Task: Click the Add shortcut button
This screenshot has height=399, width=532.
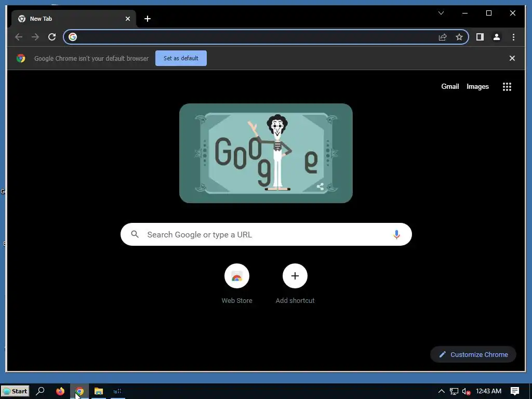Action: [x=295, y=284]
